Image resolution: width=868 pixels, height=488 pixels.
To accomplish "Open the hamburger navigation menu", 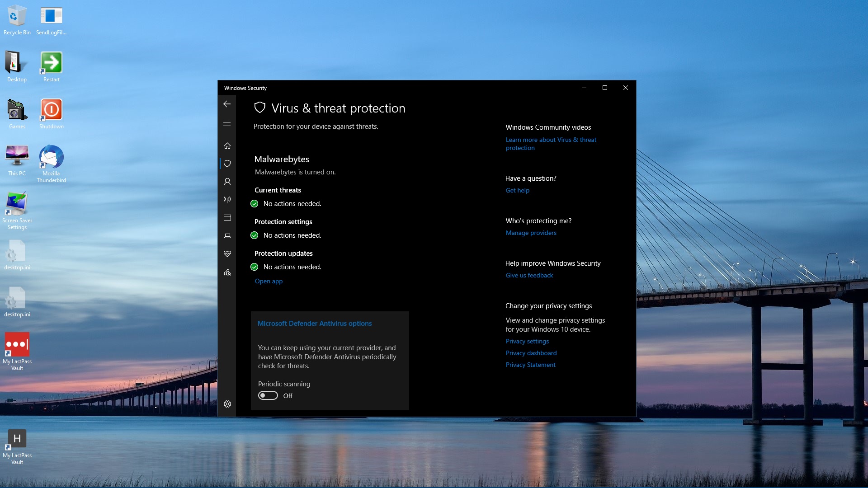I will click(227, 124).
